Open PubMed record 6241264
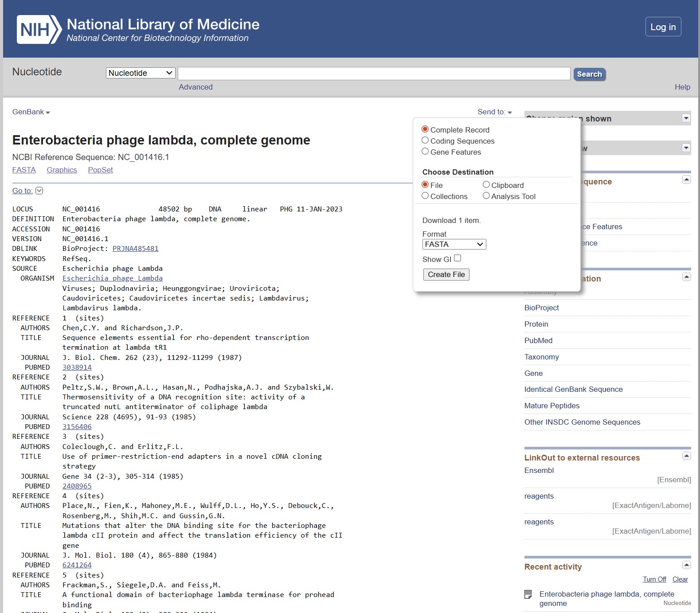 (x=77, y=565)
